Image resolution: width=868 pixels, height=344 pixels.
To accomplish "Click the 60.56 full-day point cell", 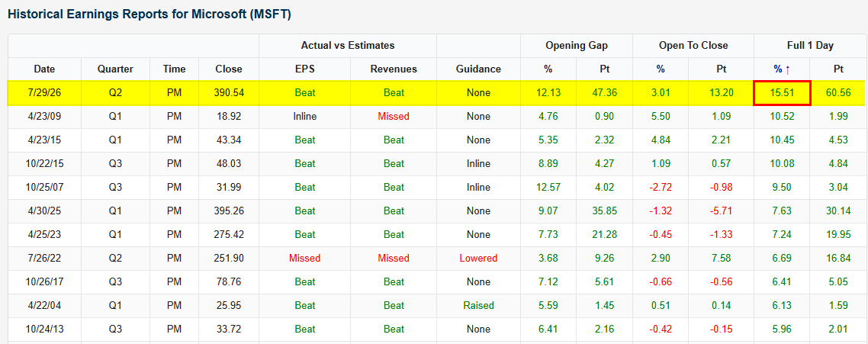I will 839,92.
